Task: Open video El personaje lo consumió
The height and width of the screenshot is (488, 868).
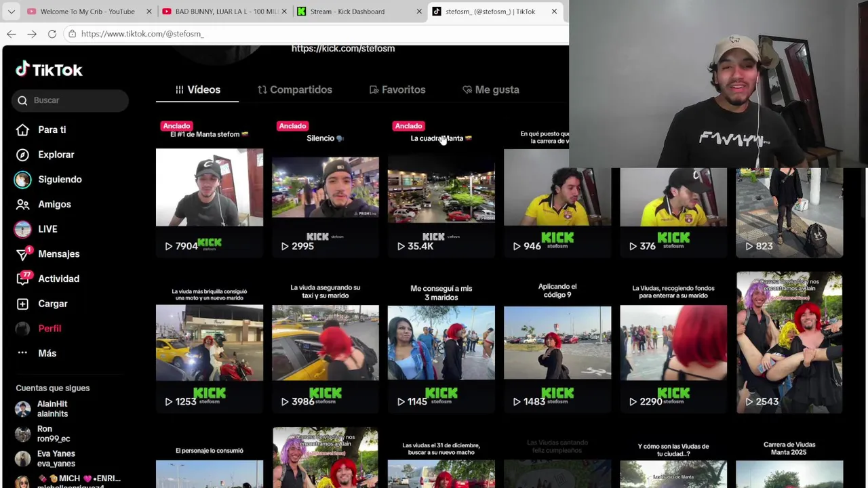Action: pyautogui.click(x=210, y=458)
